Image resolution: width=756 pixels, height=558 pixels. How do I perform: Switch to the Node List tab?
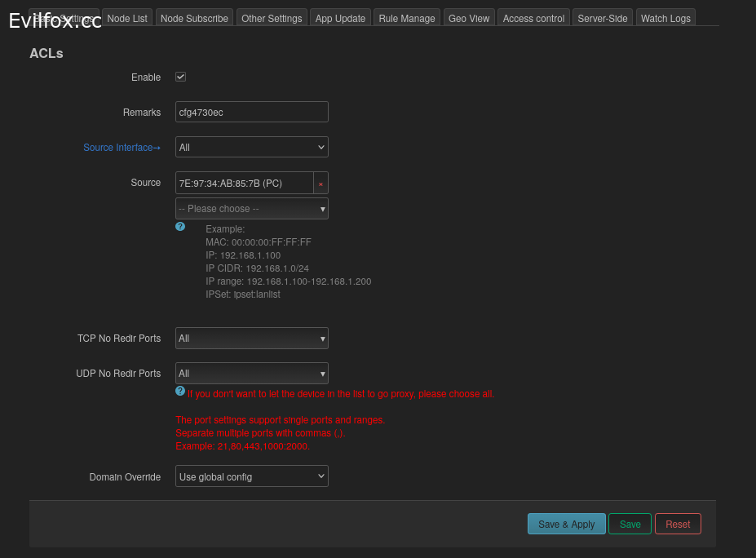point(127,18)
